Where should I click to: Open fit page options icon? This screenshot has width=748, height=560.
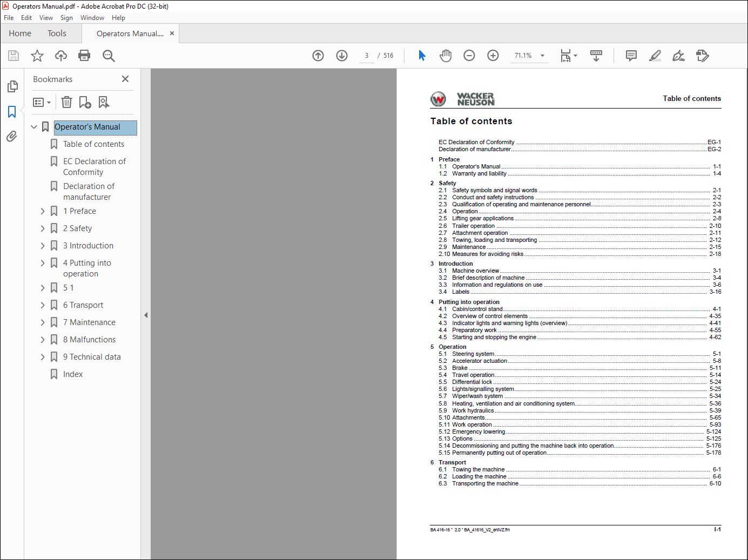click(568, 56)
